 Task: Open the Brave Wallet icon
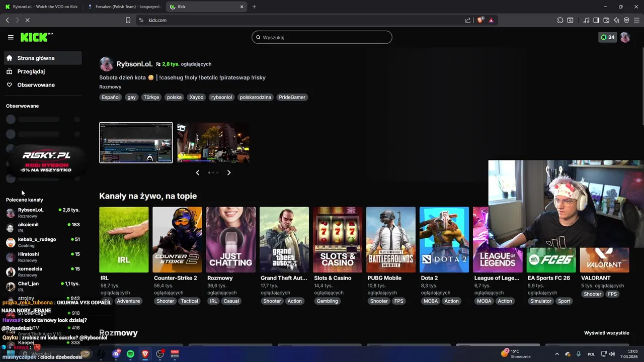pos(606,20)
